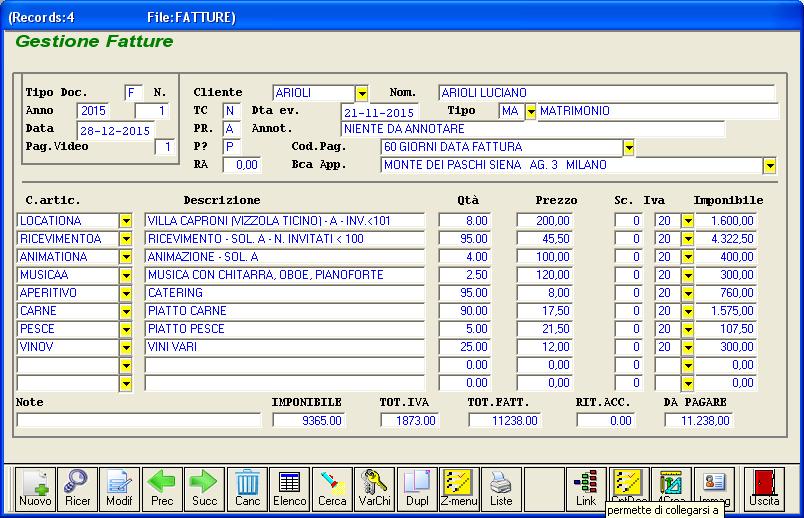Image resolution: width=804 pixels, height=518 pixels.
Task: Go to previous record with Prec arrow
Action: pos(162,489)
